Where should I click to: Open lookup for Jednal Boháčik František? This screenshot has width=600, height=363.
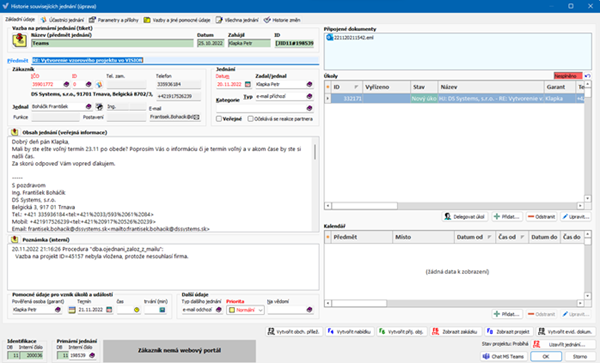pyautogui.click(x=89, y=106)
